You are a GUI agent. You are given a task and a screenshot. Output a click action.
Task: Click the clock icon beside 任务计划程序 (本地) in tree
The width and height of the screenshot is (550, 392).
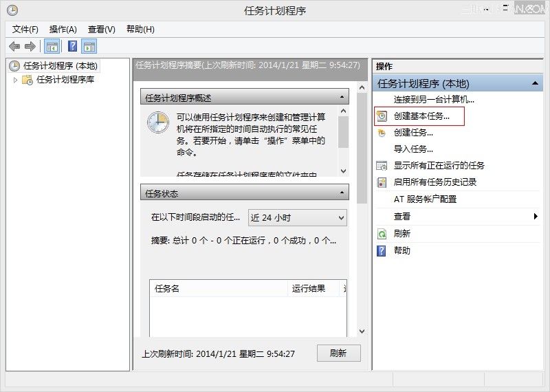click(x=14, y=66)
